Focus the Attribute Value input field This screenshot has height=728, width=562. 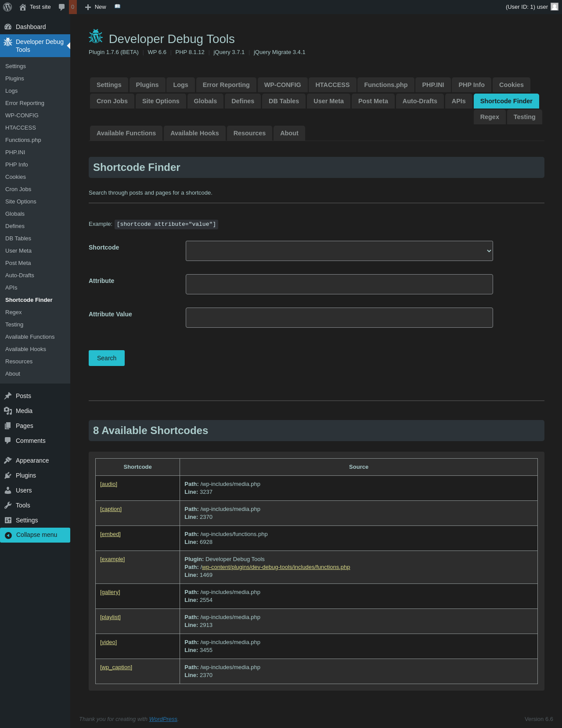point(339,318)
